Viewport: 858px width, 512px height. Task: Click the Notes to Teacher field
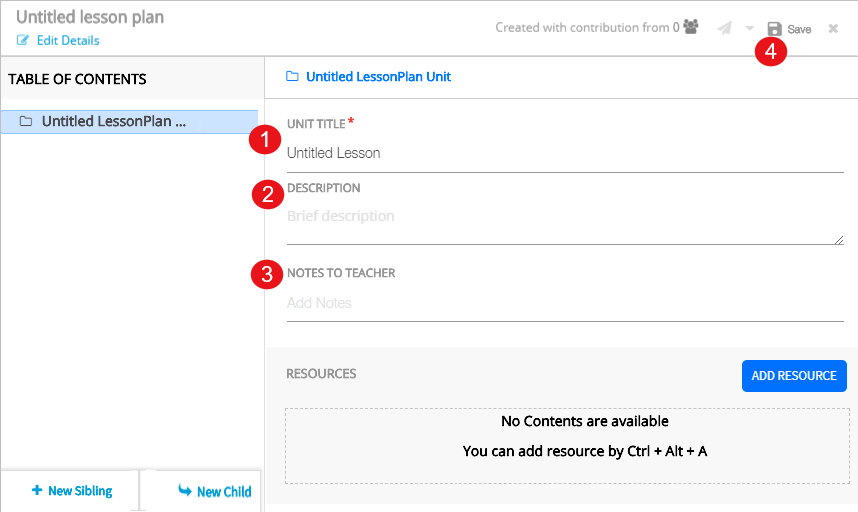[x=564, y=304]
